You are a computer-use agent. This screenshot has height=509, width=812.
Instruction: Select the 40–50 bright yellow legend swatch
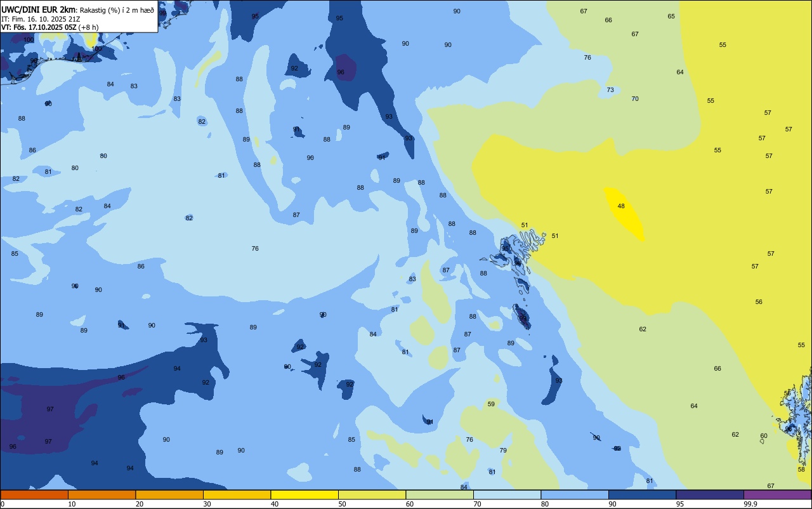(304, 494)
